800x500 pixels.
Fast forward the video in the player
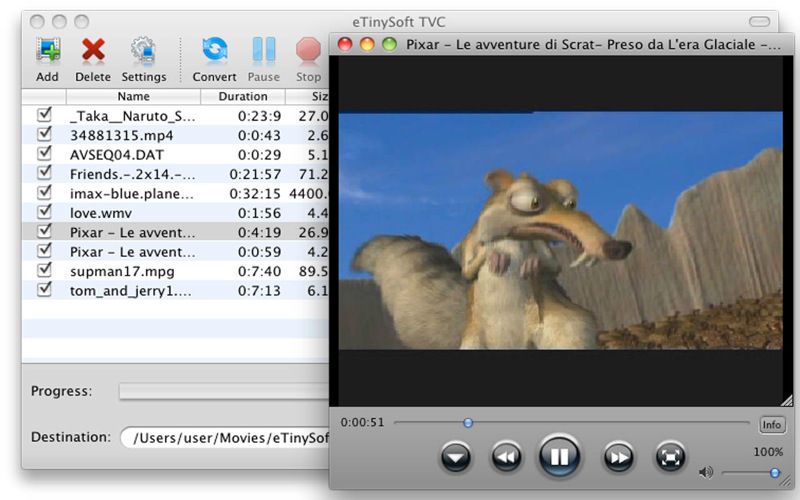(618, 457)
